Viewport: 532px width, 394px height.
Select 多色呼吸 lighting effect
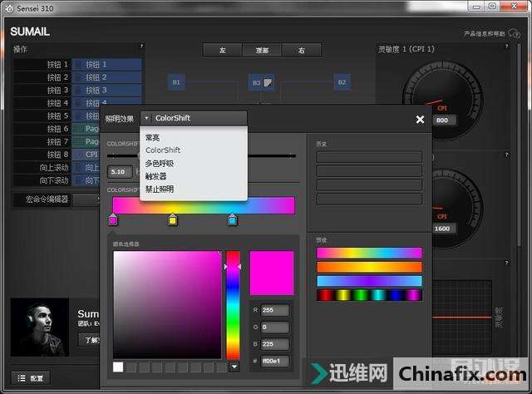pyautogui.click(x=159, y=164)
